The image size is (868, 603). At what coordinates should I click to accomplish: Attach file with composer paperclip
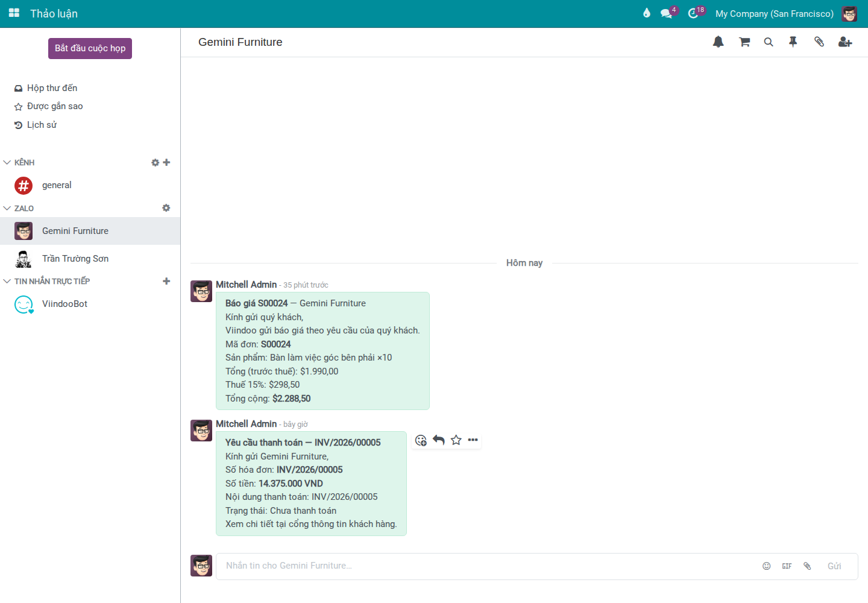pos(807,566)
